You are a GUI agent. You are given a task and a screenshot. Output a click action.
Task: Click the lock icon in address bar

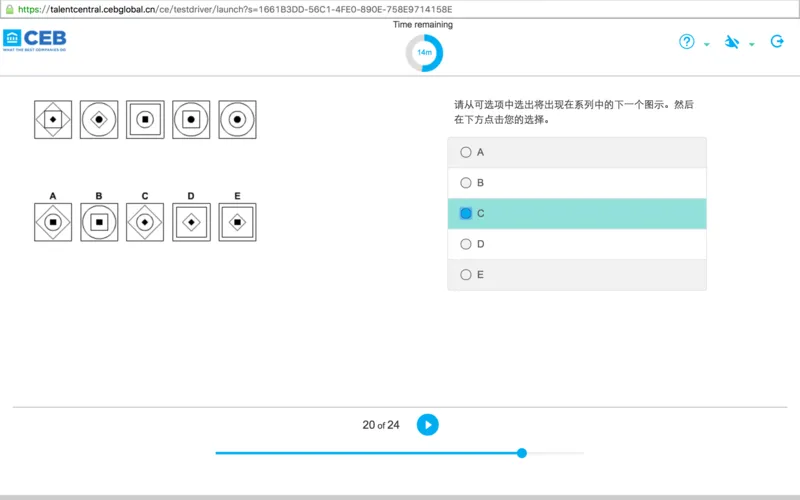pyautogui.click(x=9, y=9)
